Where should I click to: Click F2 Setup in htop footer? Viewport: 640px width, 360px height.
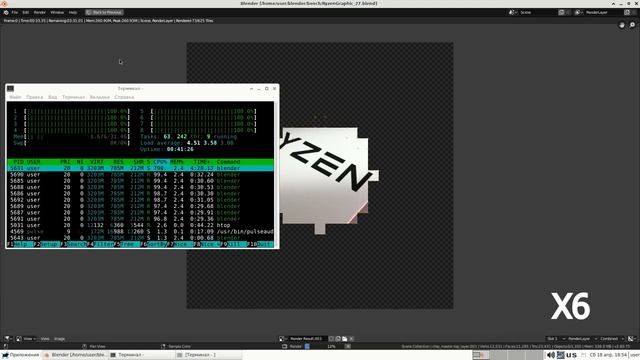46,244
